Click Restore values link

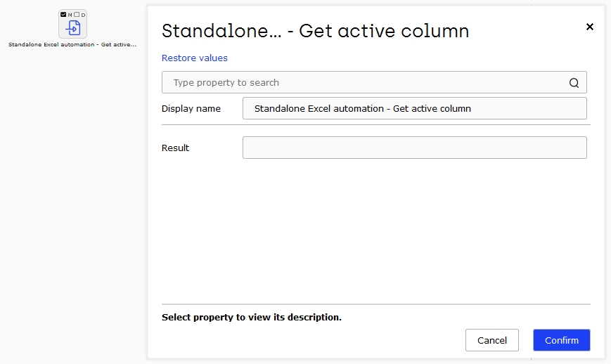click(x=195, y=58)
